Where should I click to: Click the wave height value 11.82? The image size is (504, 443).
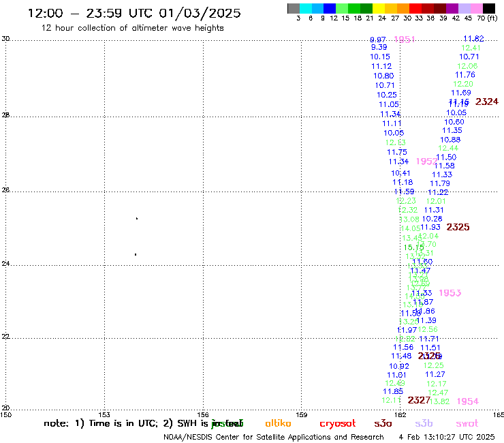[x=473, y=39]
